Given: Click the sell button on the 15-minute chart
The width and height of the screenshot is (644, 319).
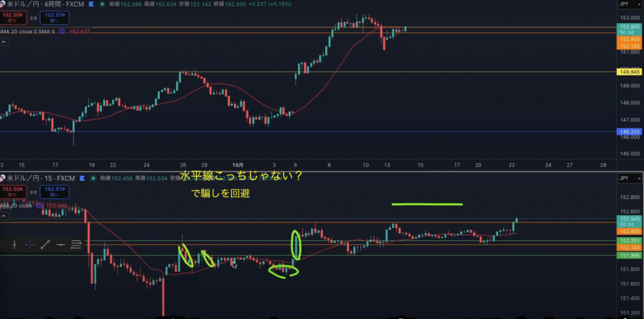Looking at the screenshot, I should tap(14, 192).
